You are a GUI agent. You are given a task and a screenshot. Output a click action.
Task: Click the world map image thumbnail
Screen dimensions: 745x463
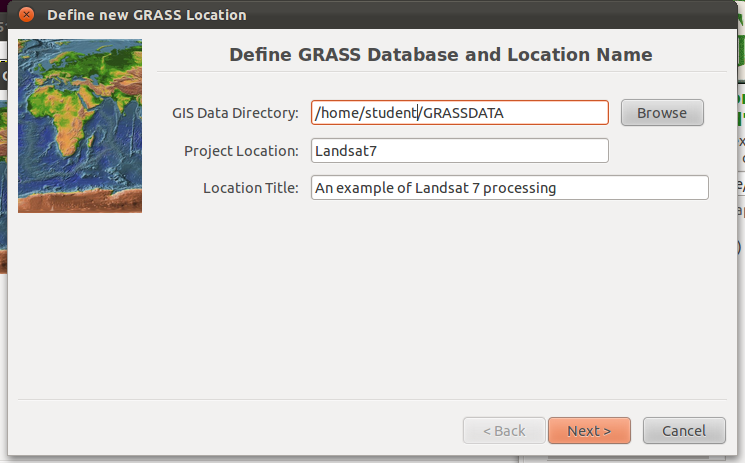coord(80,126)
